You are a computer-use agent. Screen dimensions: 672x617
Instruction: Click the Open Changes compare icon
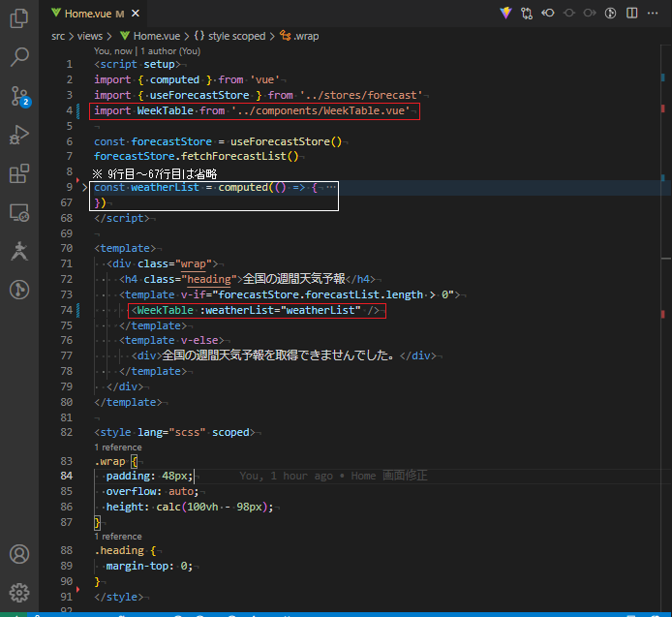click(x=529, y=14)
